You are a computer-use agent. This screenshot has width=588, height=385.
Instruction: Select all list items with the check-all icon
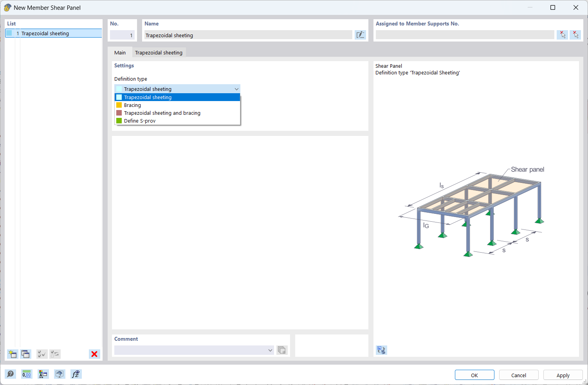coord(42,354)
